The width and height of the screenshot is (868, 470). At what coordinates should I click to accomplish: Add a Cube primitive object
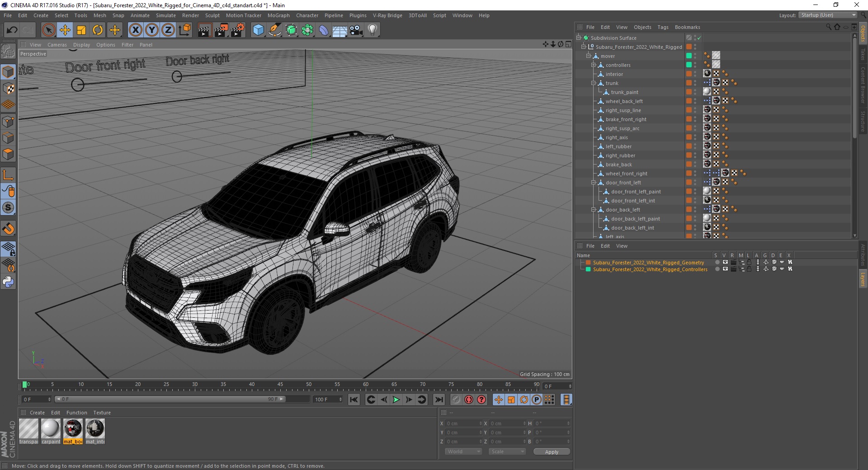coord(258,30)
